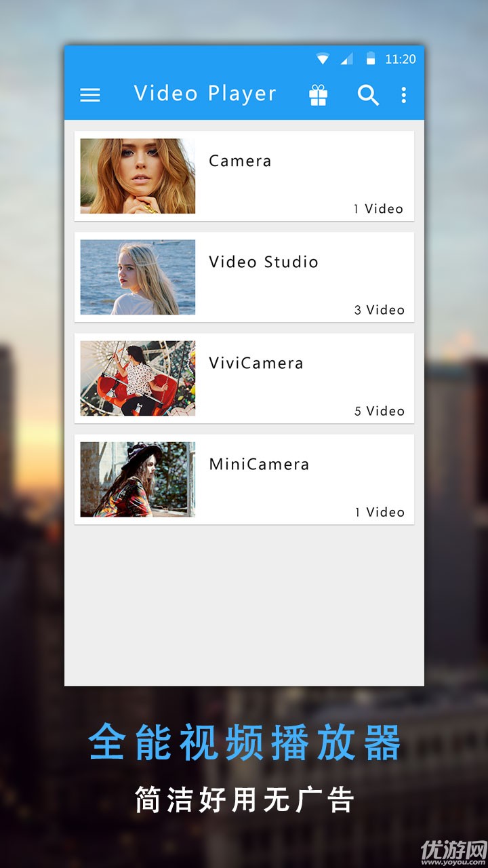Open the ViviCamera folder thumbnail
The width and height of the screenshot is (488, 868).
[x=138, y=378]
